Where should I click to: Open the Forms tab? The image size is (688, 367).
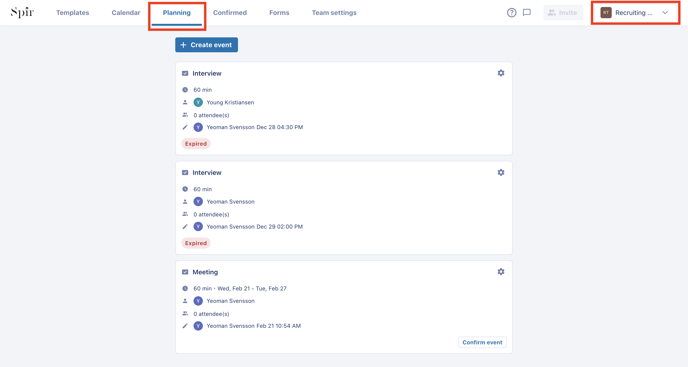pyautogui.click(x=279, y=13)
